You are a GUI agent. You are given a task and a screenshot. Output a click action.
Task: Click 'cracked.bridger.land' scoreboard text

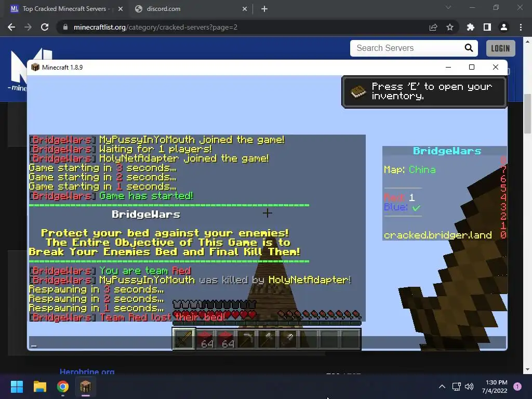click(437, 235)
